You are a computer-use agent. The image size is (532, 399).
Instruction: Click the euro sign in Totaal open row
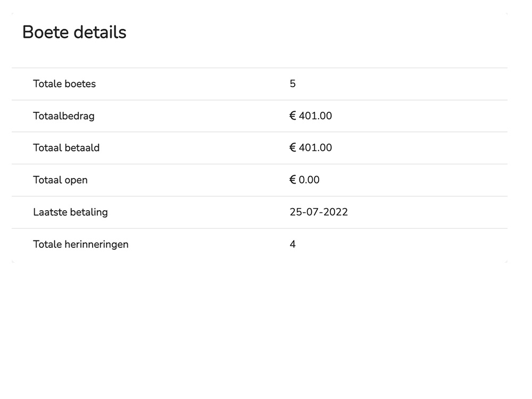click(293, 180)
